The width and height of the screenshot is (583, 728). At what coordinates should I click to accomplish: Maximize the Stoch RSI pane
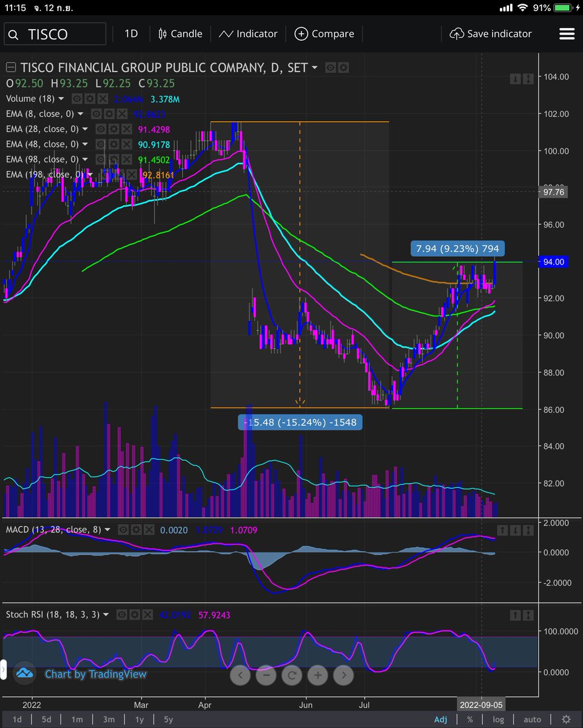tap(528, 615)
